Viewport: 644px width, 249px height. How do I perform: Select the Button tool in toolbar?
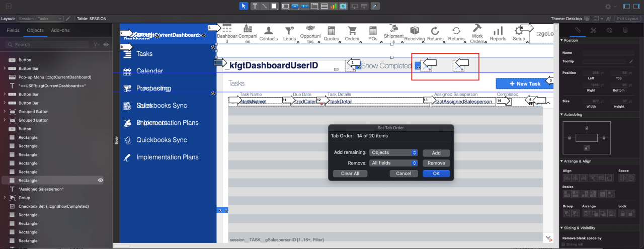pyautogui.click(x=295, y=6)
